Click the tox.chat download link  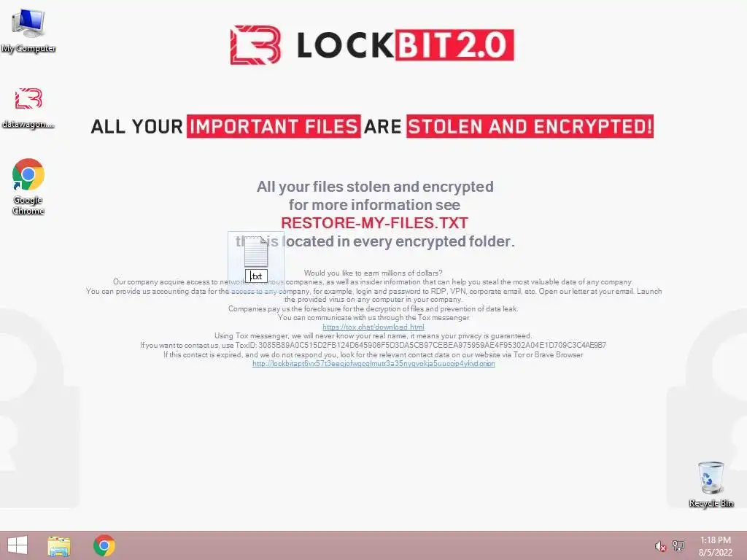(373, 327)
